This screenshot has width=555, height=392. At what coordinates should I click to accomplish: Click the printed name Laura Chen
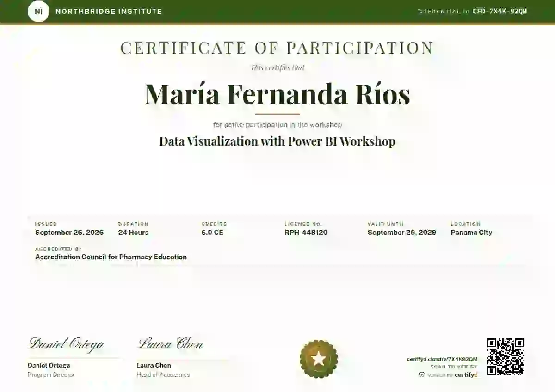point(154,365)
